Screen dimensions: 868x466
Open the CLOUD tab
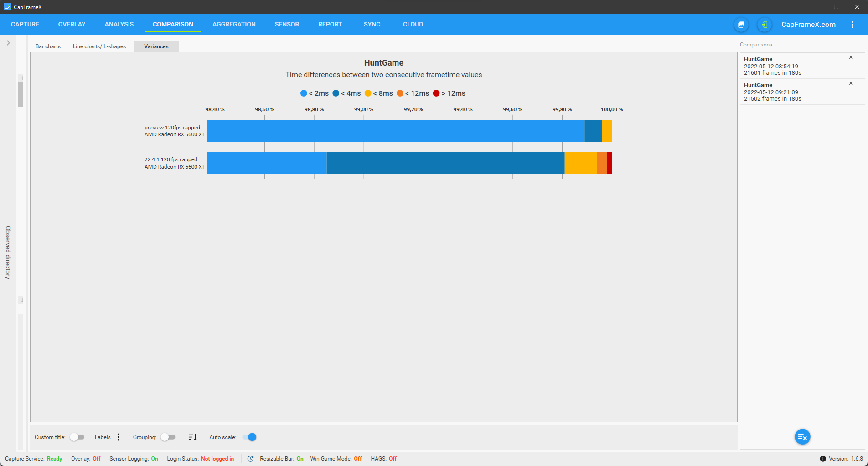pyautogui.click(x=413, y=24)
